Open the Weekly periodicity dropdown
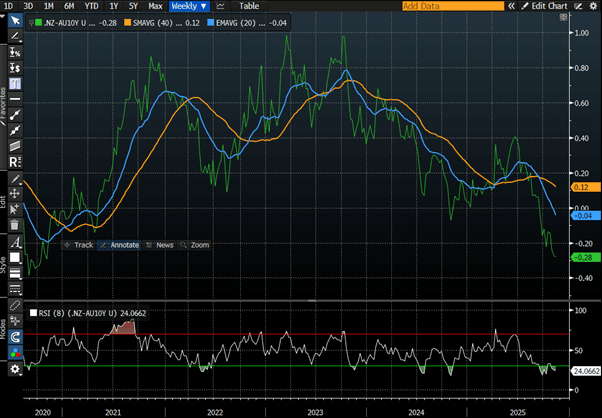602x418 pixels. tap(187, 6)
